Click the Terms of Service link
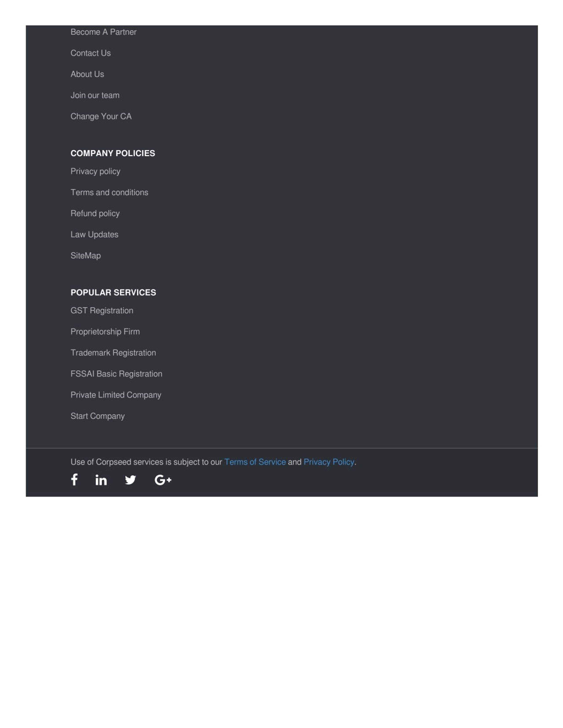The width and height of the screenshot is (563, 728). (x=255, y=462)
